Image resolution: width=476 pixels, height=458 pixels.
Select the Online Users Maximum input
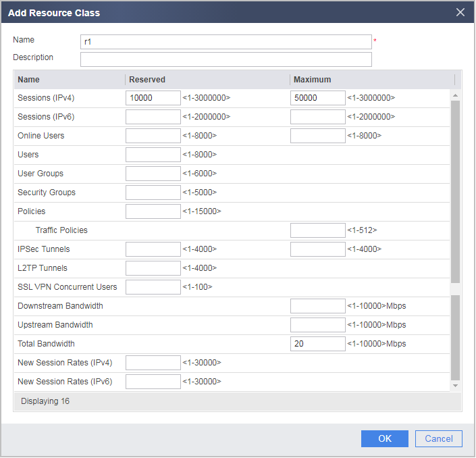(317, 136)
